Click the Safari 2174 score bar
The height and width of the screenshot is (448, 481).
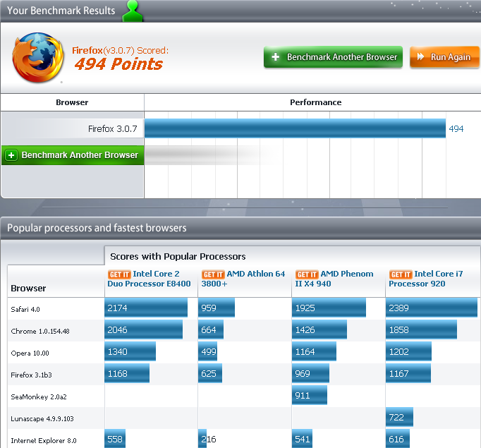pos(146,308)
